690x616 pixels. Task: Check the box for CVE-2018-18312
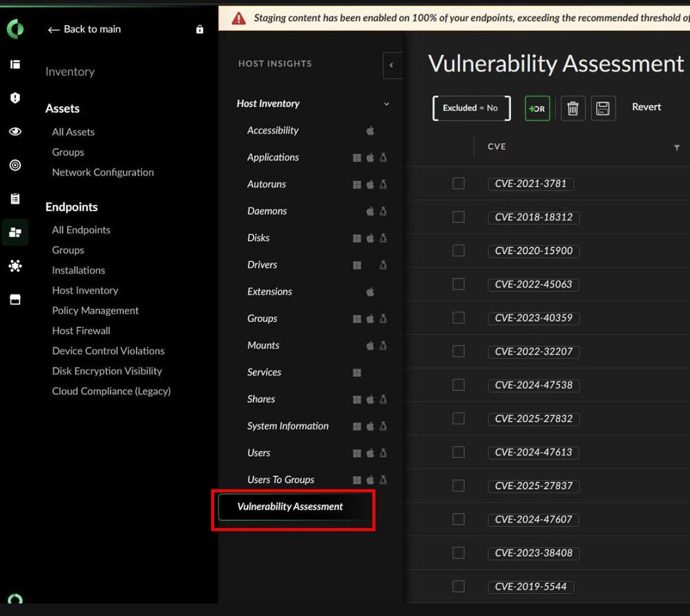pyautogui.click(x=459, y=217)
